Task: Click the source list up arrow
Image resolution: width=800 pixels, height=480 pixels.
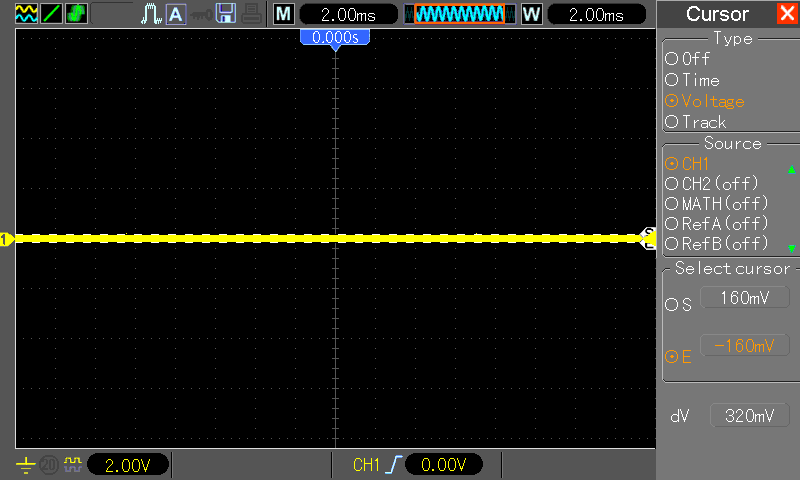Action: pos(791,169)
